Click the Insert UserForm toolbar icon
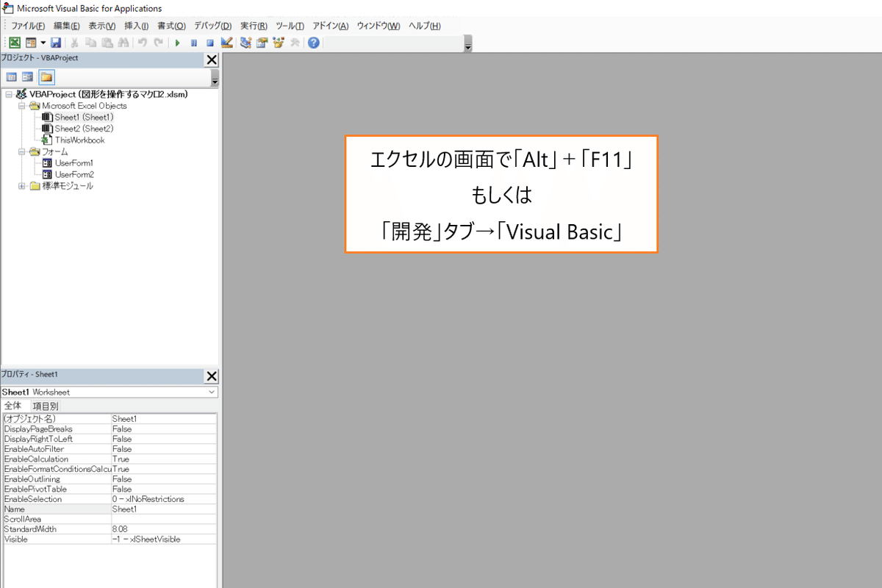The width and height of the screenshot is (882, 588). click(x=31, y=43)
